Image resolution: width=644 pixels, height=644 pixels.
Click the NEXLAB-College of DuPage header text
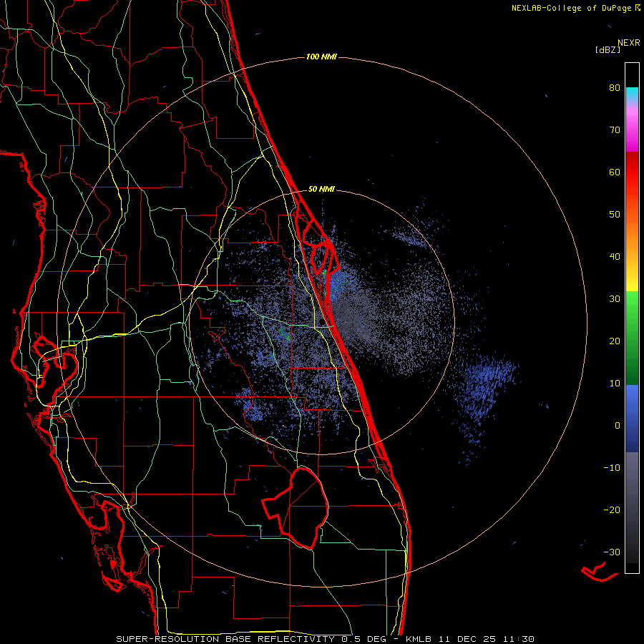click(571, 8)
